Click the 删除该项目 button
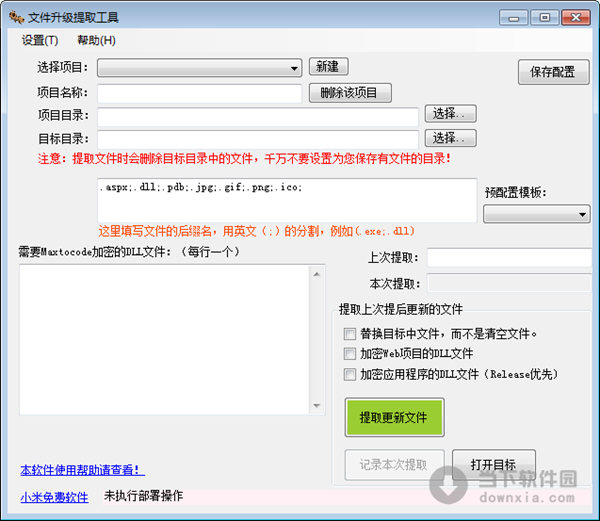Screen dimensions: 600x521 pyautogui.click(x=350, y=93)
